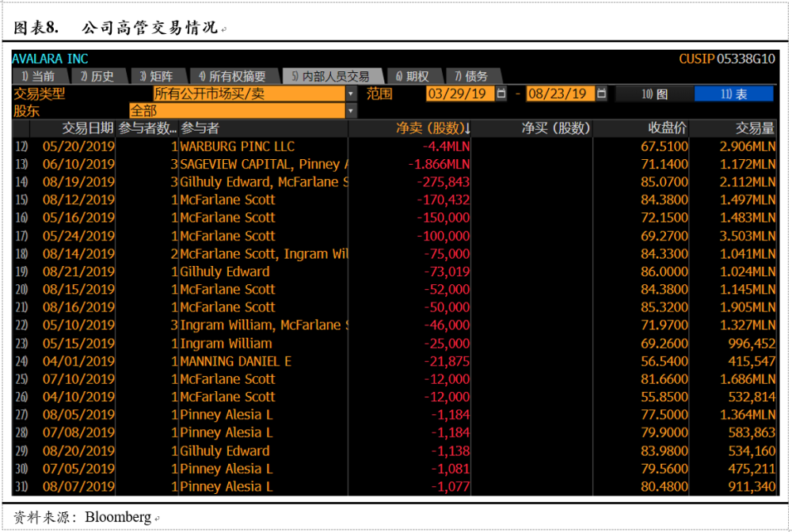
Task: Open the 历史 tab
Action: coord(98,76)
